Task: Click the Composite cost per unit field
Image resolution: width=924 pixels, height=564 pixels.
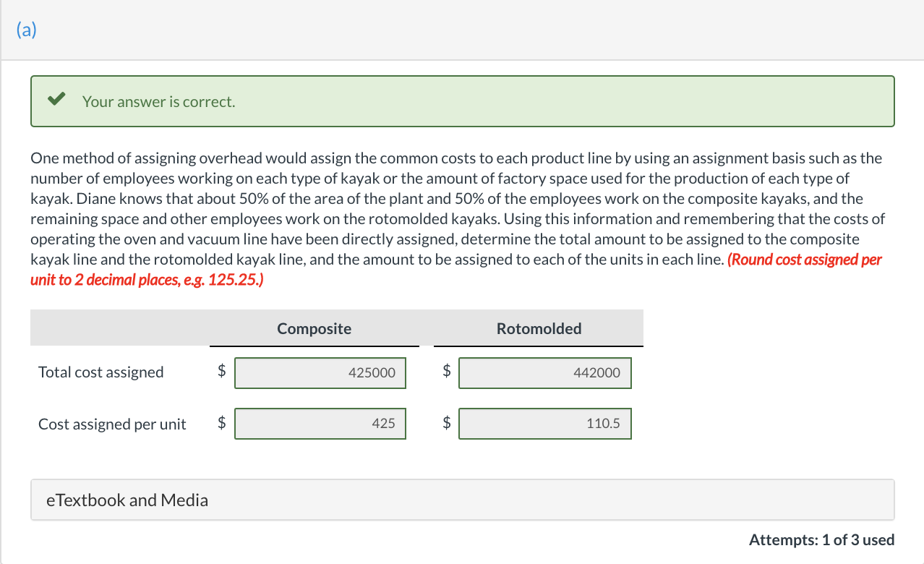Action: click(x=320, y=424)
